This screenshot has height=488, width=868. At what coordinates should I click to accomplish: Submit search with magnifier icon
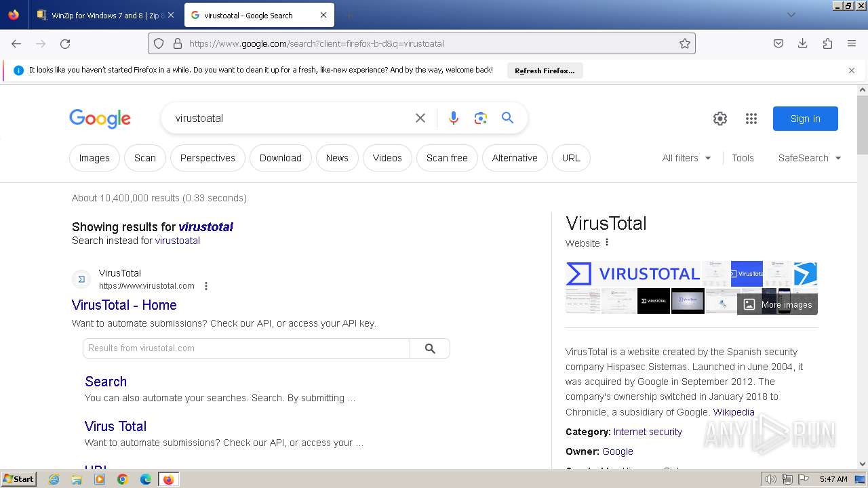[507, 118]
